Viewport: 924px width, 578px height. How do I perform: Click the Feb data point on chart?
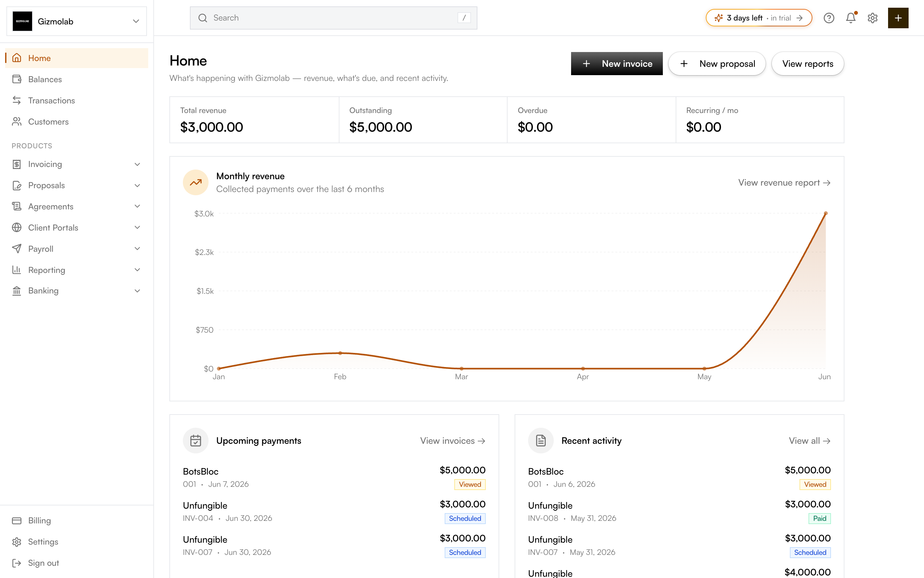[x=340, y=353]
